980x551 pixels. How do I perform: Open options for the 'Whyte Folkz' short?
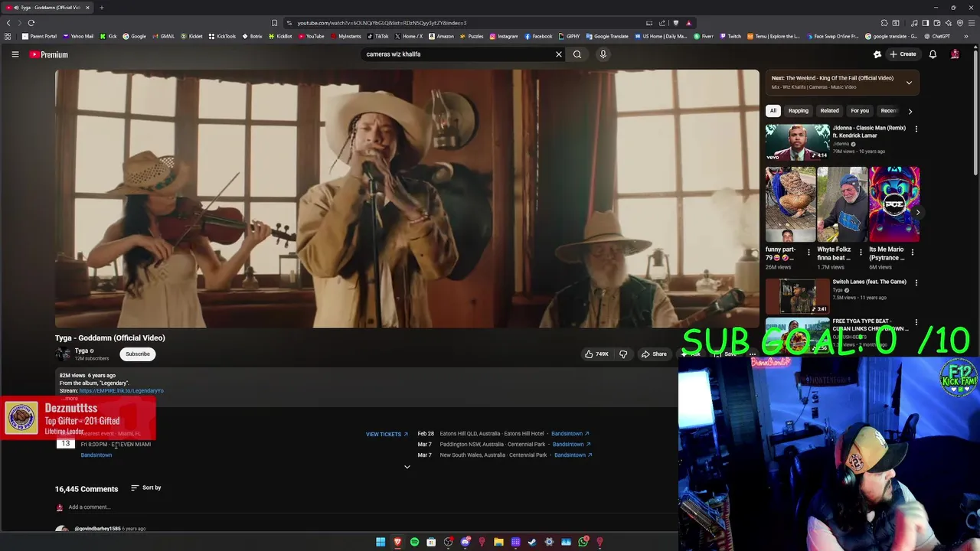[861, 253]
